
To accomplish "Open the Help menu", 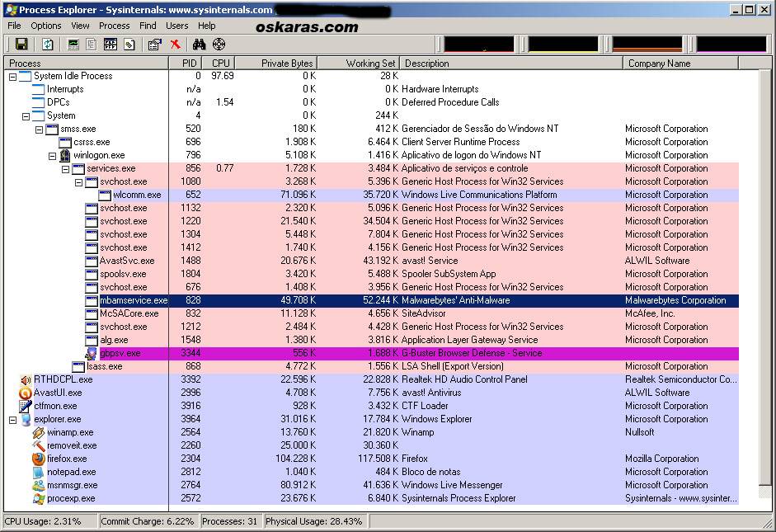I will click(x=207, y=26).
